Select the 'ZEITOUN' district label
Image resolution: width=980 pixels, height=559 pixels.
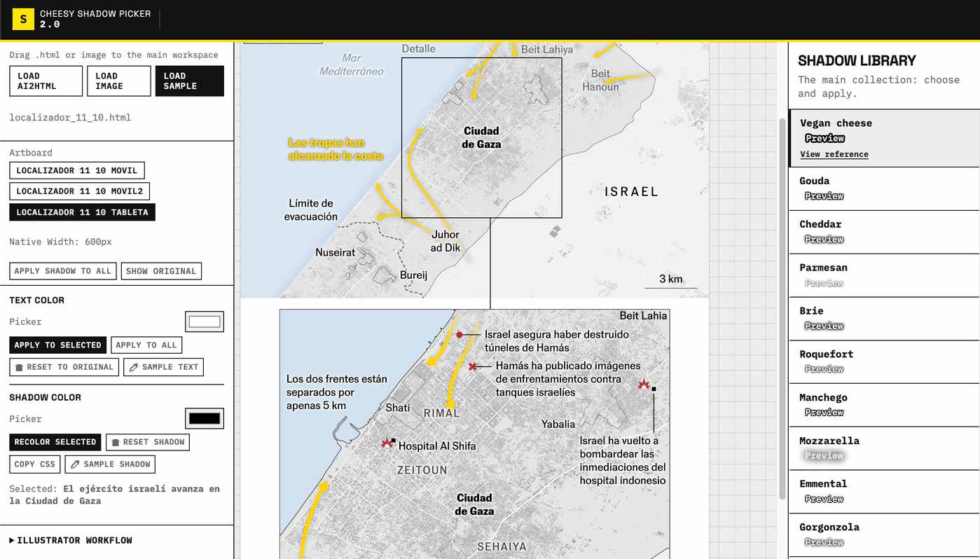422,470
